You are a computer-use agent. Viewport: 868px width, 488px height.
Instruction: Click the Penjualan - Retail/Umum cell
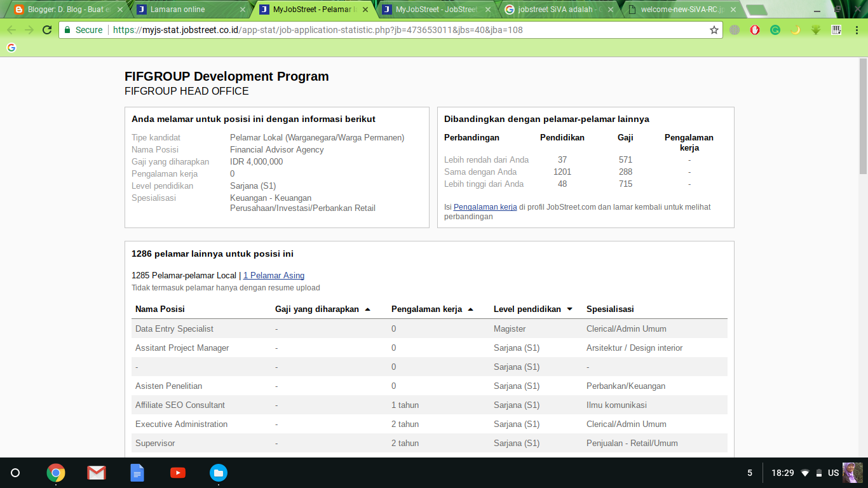[632, 444]
